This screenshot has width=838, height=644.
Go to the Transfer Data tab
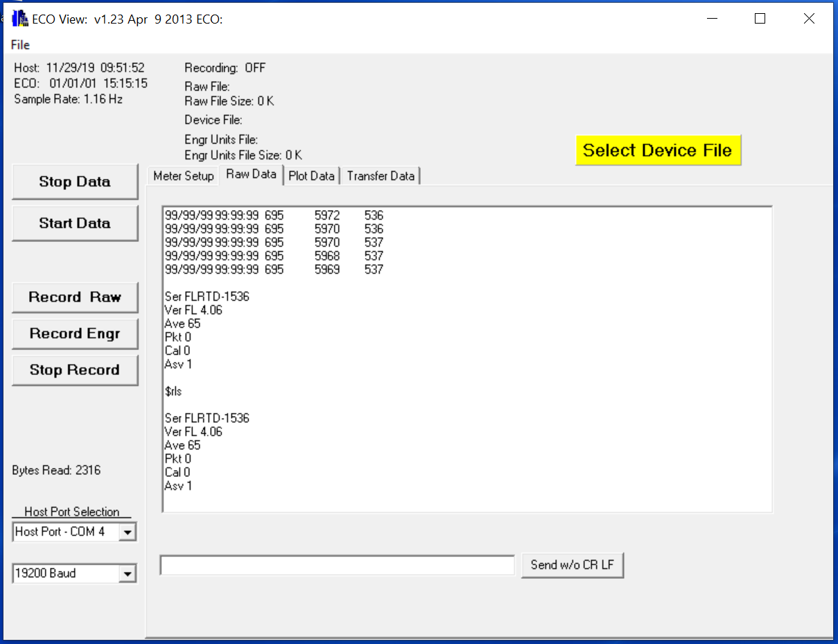(381, 176)
